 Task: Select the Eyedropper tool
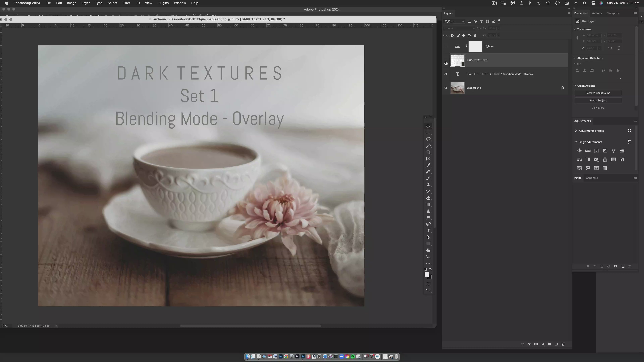(428, 165)
